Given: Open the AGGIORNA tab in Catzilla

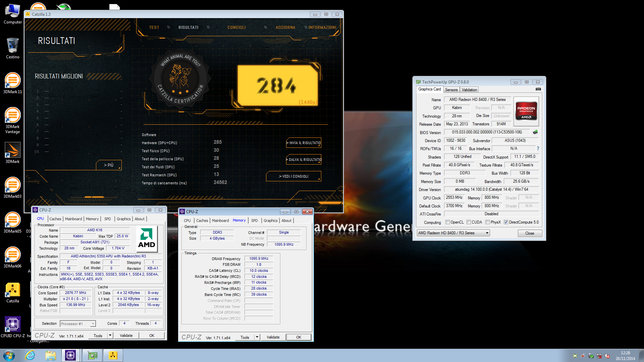Looking at the screenshot, I should [x=285, y=27].
